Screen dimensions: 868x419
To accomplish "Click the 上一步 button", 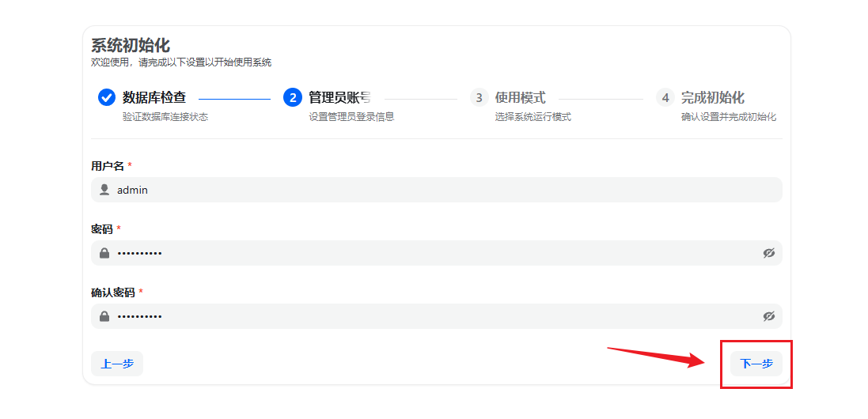I will pyautogui.click(x=117, y=364).
